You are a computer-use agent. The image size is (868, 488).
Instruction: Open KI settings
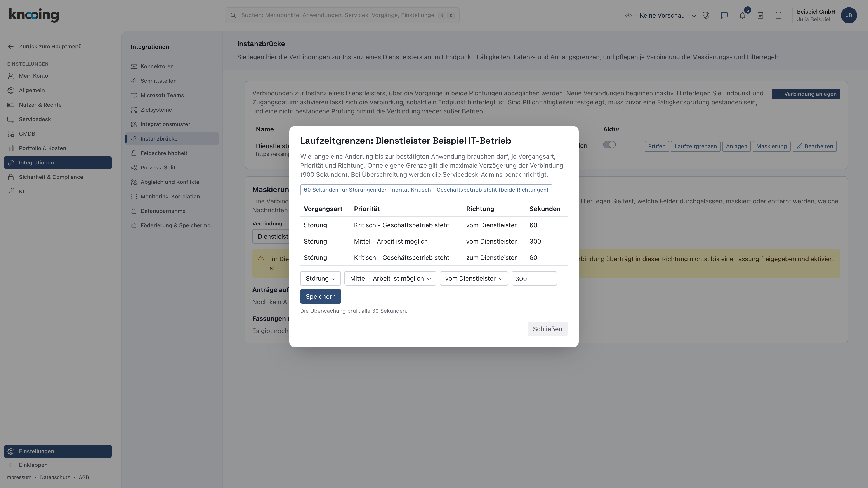click(x=58, y=192)
